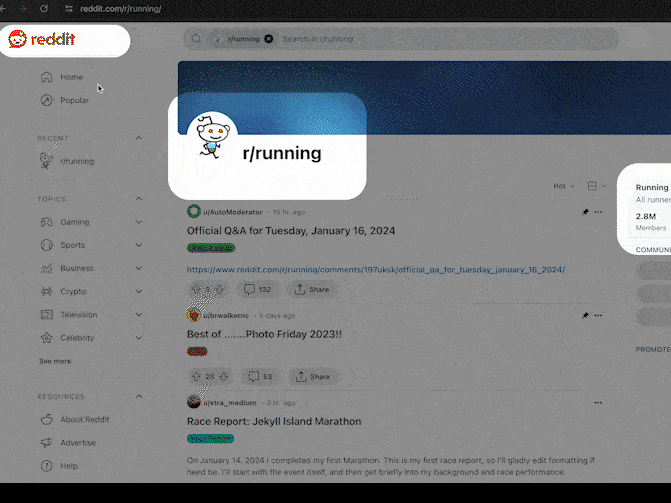The image size is (671, 503).
Task: Open the Official Q&A post's 132 comments
Action: (x=257, y=289)
